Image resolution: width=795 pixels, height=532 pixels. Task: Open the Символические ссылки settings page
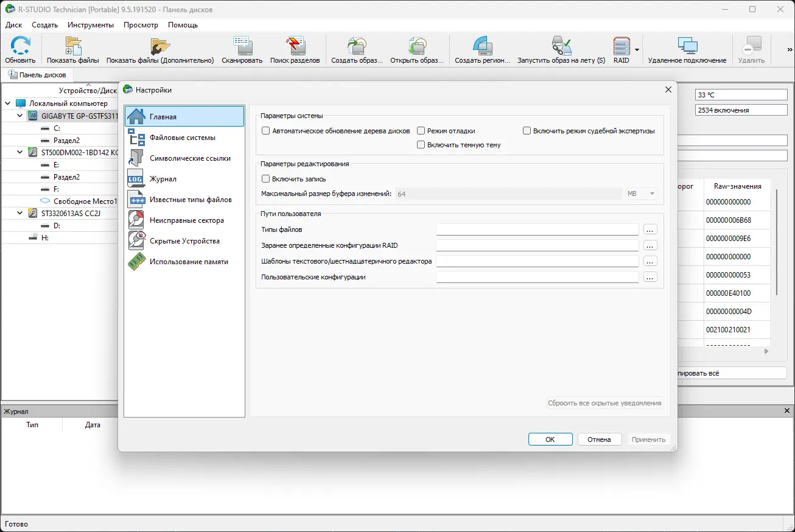click(184, 158)
